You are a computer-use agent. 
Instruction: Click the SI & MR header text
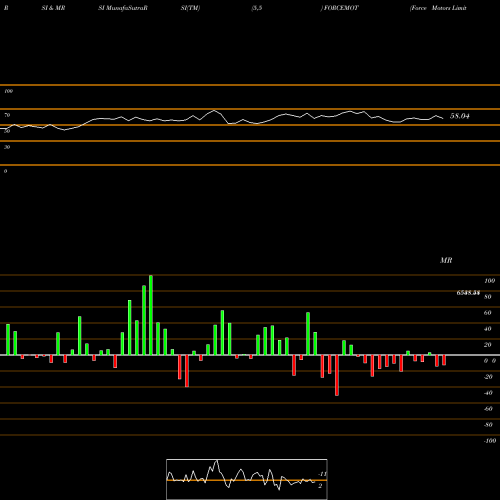[x=53, y=8]
